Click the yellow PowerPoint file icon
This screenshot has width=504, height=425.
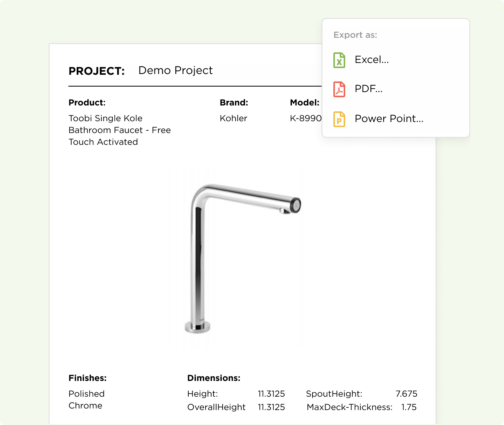coord(339,119)
